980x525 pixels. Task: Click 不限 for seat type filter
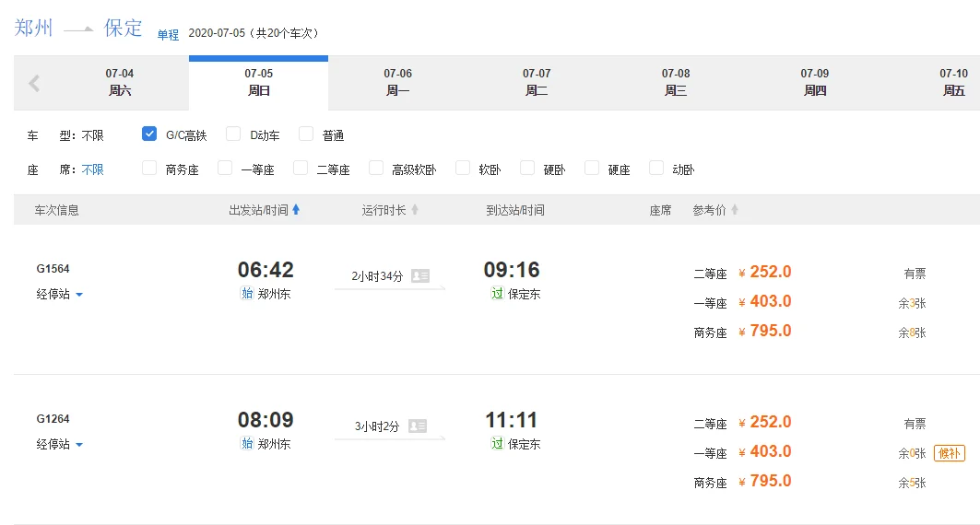[92, 169]
